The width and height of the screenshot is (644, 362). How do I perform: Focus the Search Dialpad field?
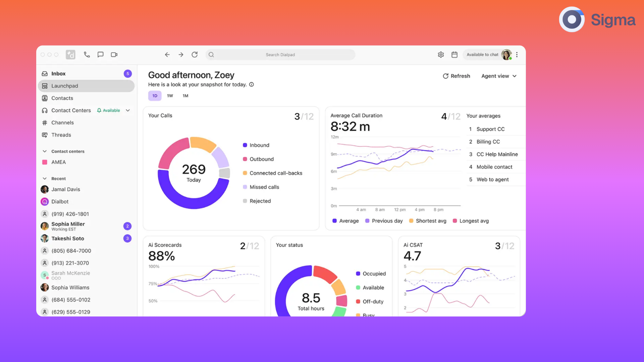280,55
